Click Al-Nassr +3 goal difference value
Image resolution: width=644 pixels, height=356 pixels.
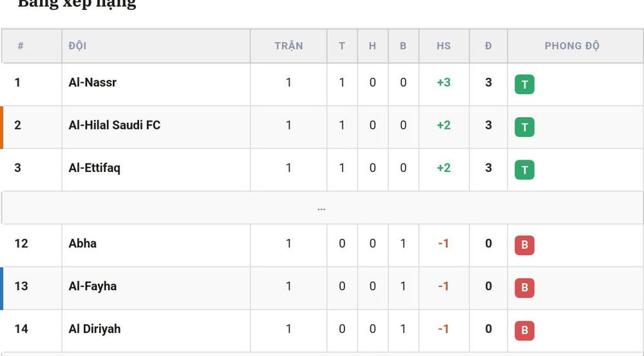(444, 82)
